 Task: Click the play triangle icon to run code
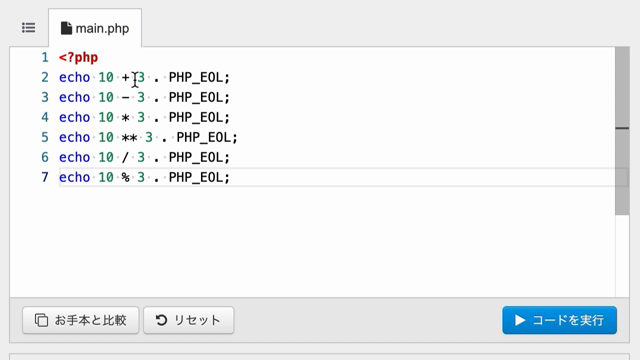[520, 320]
